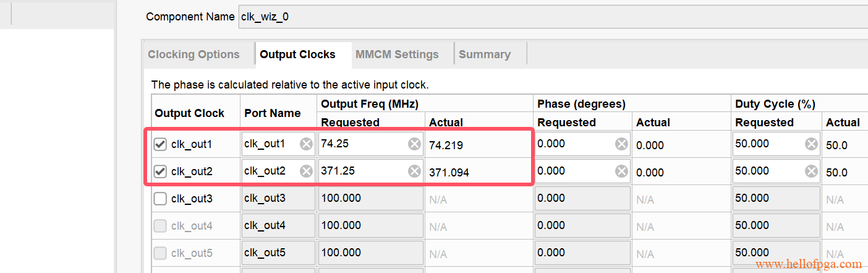Clear the 74.25 requested frequency value
The height and width of the screenshot is (273, 868).
pos(414,144)
